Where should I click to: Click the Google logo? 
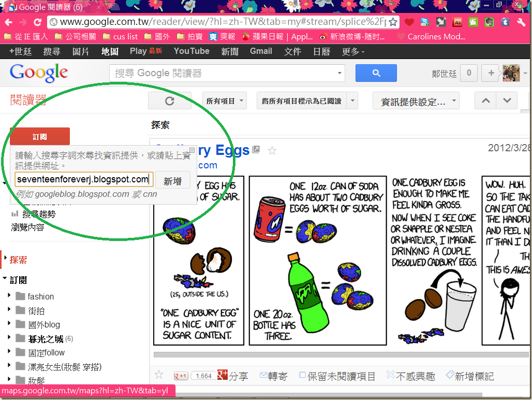pos(39,73)
